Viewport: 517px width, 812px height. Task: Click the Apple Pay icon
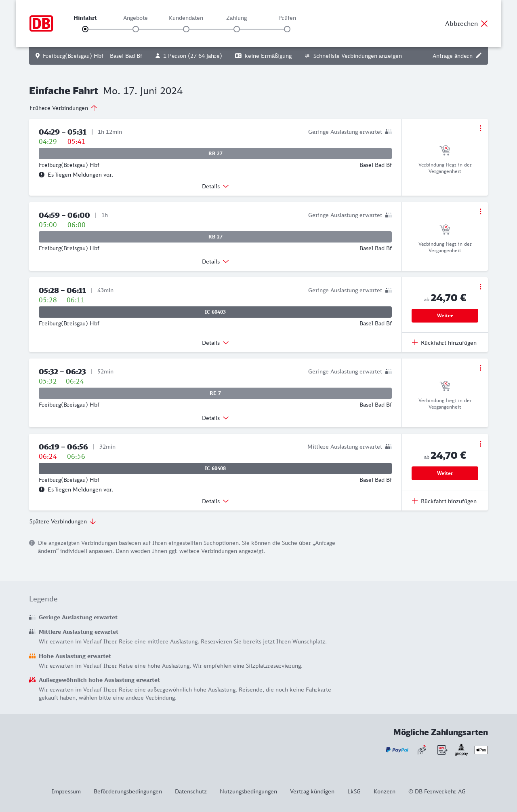(x=481, y=750)
